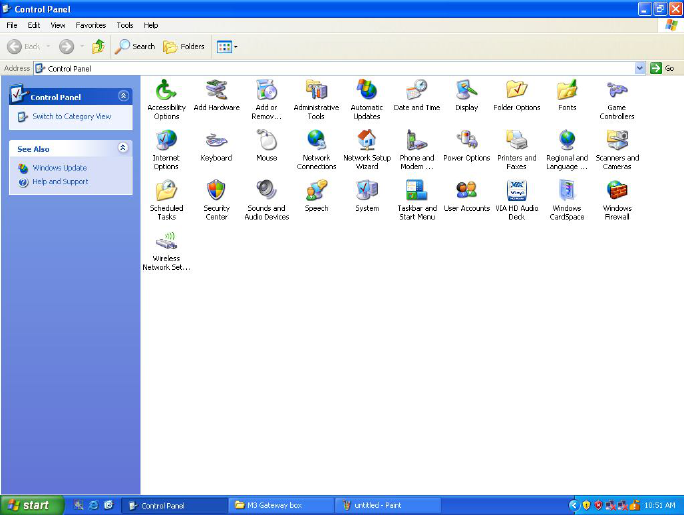Open the Edit menu
Screen dimensions: 684x515
tap(34, 25)
